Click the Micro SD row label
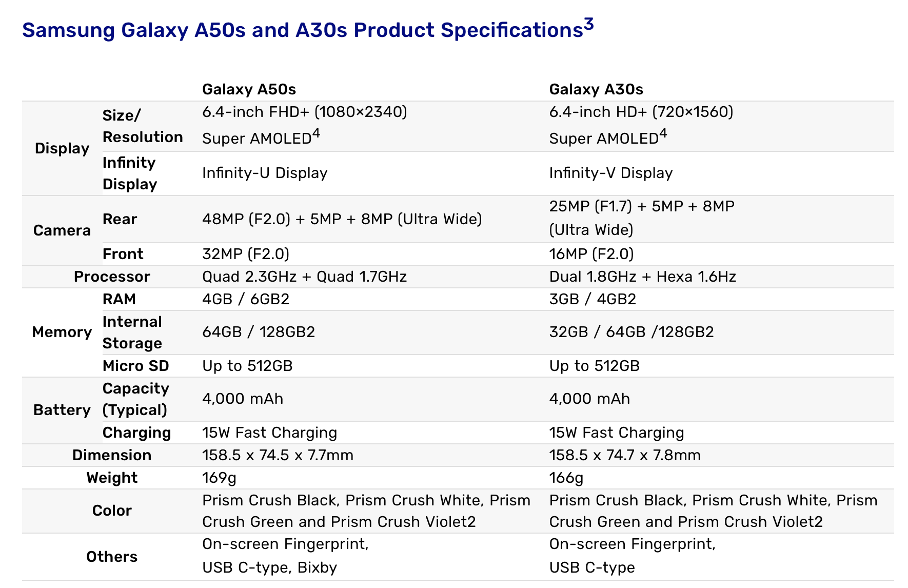The height and width of the screenshot is (588, 908). tap(136, 366)
